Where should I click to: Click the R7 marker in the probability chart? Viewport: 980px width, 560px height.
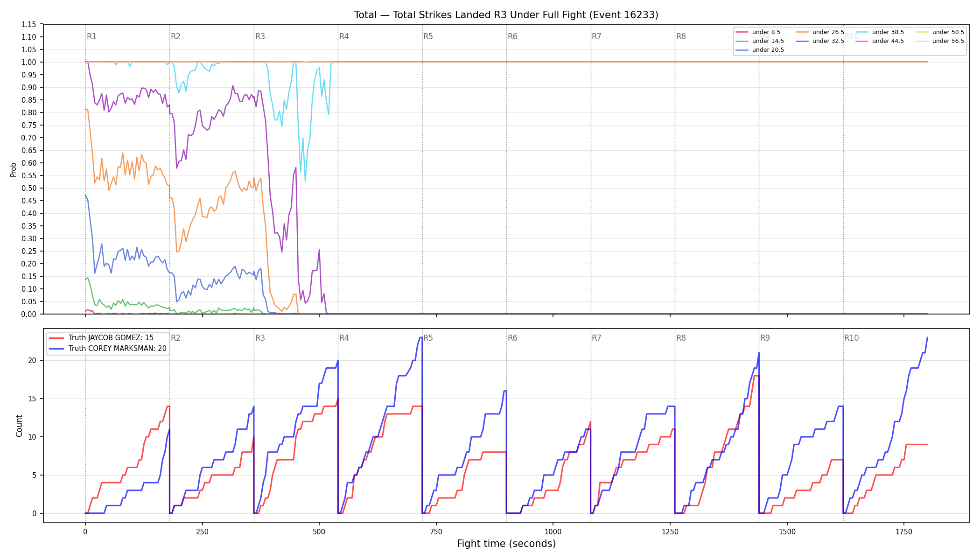(596, 36)
